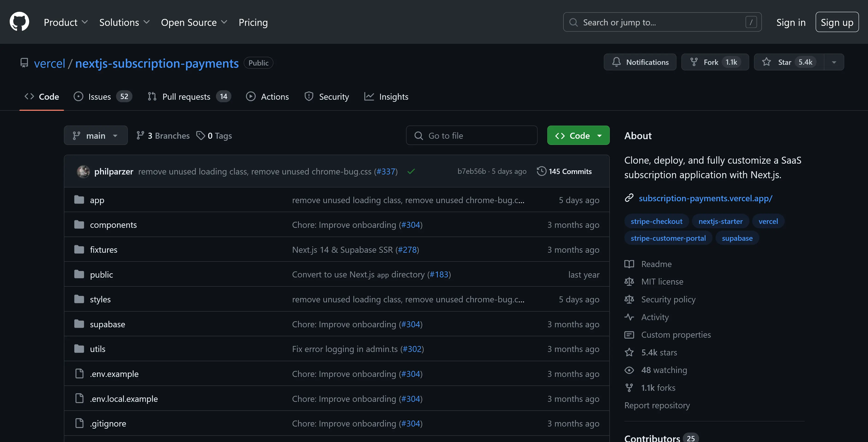Open the Actions tab
This screenshot has height=442, width=868.
pyautogui.click(x=267, y=97)
